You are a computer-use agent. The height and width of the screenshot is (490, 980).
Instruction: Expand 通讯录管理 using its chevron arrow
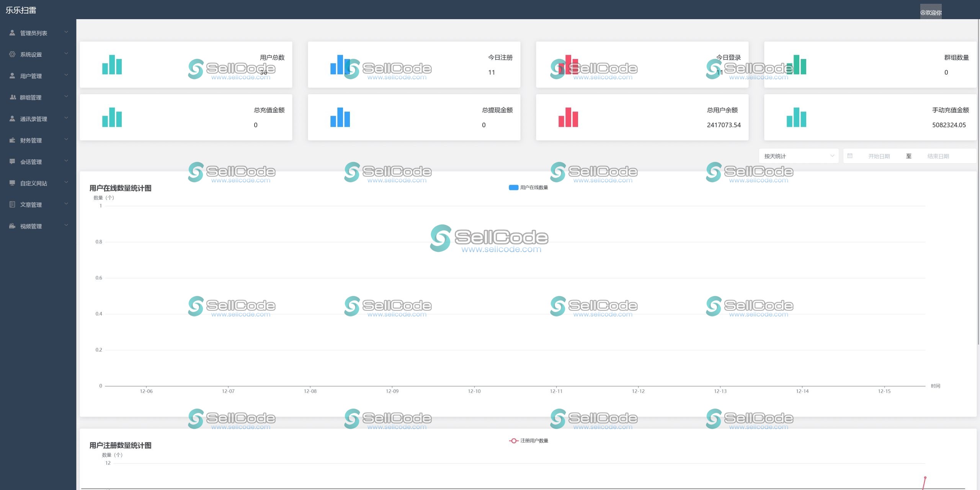(66, 118)
